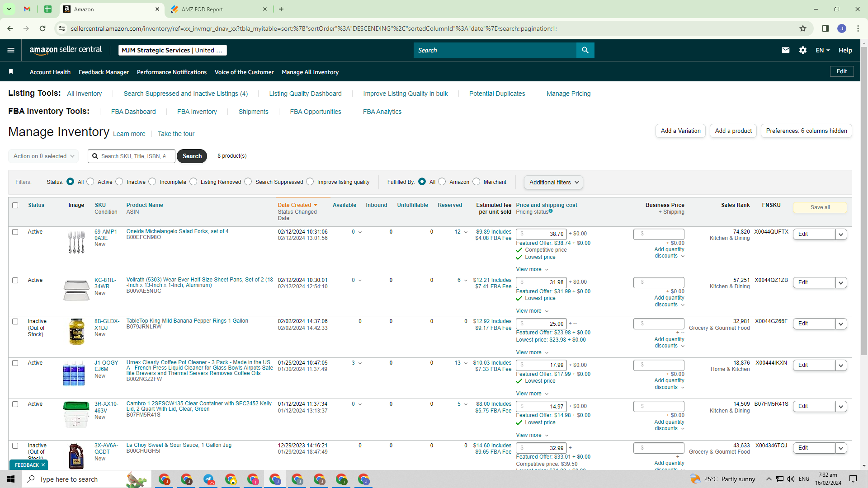Click the search magnifier button in header

point(585,50)
